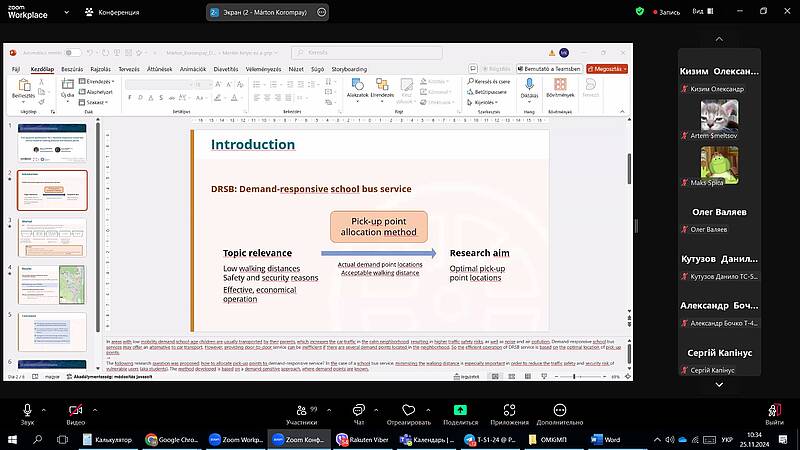Image resolution: width=800 pixels, height=450 pixels.
Task: Open the Участники participants panel
Action: 302,410
